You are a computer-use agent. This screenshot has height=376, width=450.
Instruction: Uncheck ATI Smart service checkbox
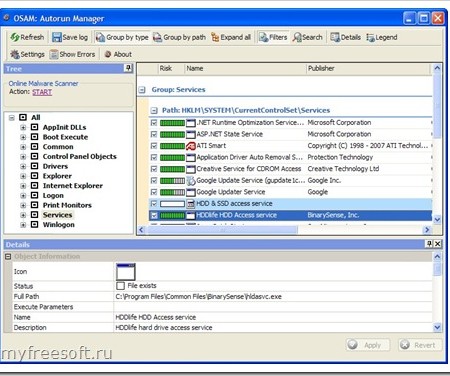[154, 146]
